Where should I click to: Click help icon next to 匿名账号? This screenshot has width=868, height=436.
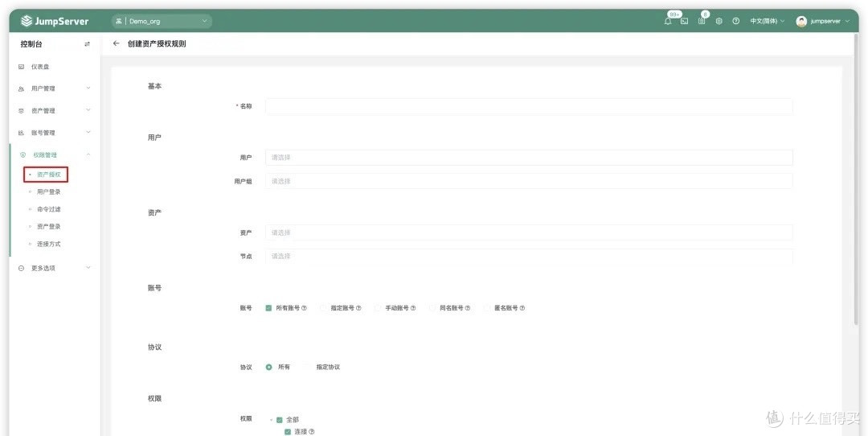coord(522,308)
